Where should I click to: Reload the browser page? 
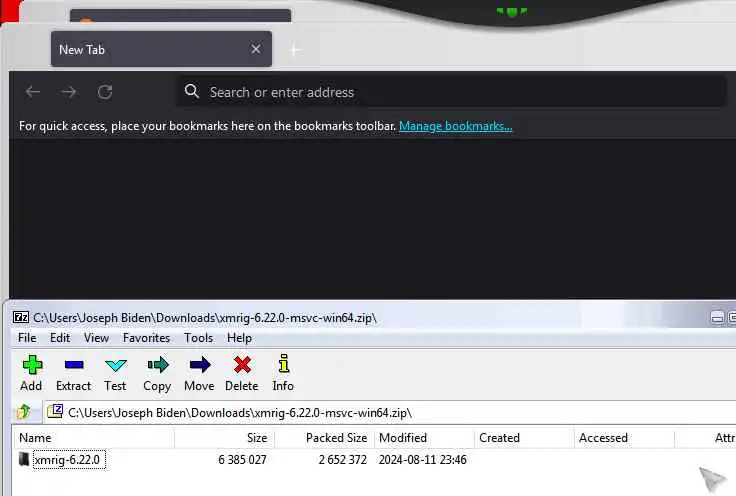(x=105, y=92)
